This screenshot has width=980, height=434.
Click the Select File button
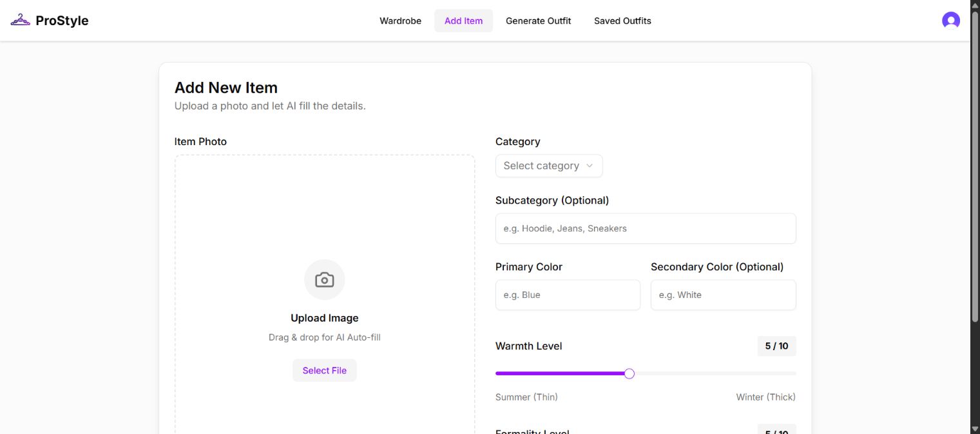tap(325, 370)
